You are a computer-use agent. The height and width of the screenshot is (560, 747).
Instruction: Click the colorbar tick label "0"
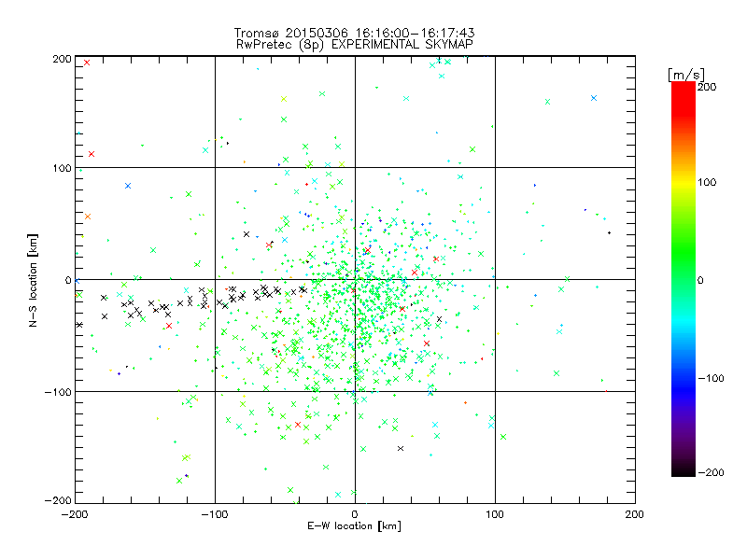[x=700, y=281]
